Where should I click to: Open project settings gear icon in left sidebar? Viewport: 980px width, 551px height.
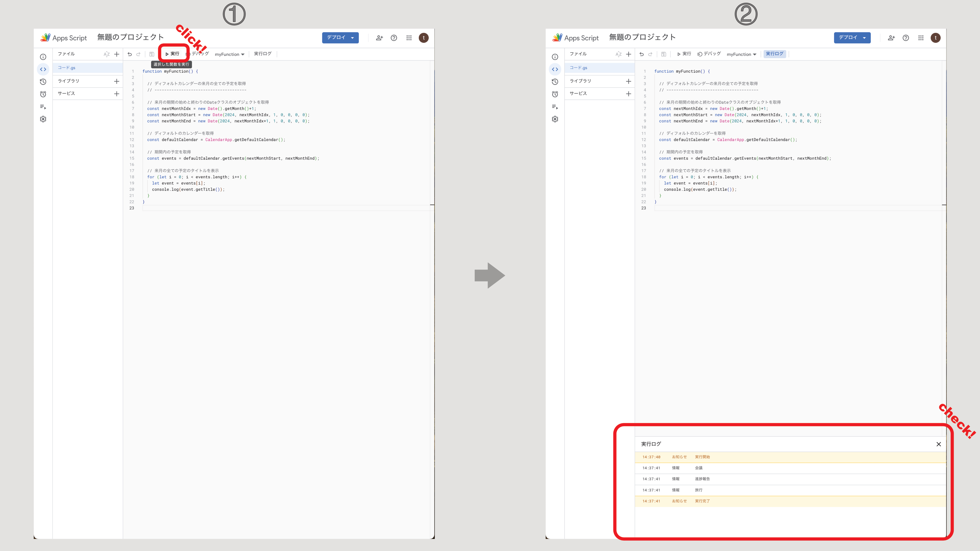43,119
